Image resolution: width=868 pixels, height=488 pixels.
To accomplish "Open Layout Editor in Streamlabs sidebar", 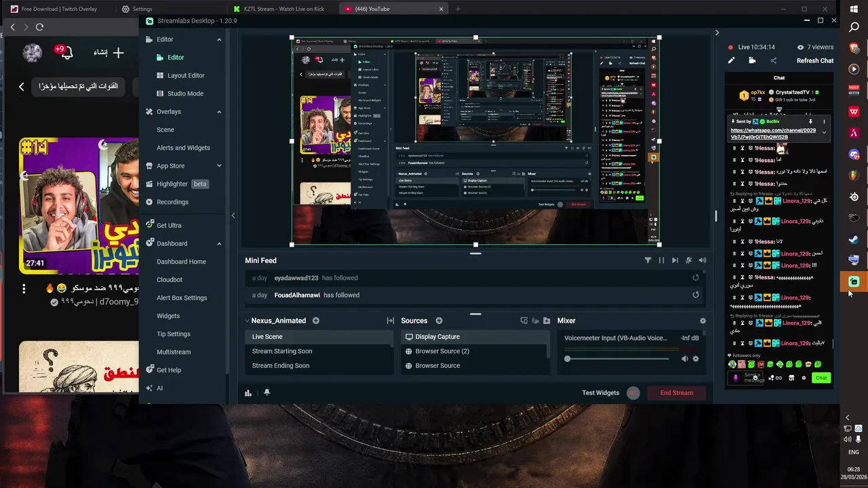I will pyautogui.click(x=186, y=75).
